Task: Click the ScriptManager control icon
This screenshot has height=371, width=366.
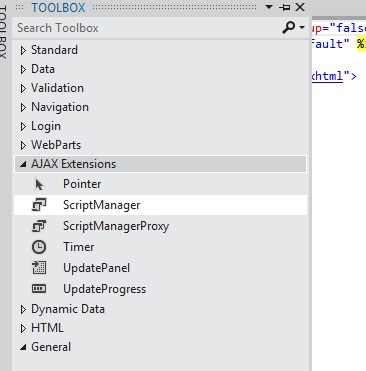Action: (39, 205)
